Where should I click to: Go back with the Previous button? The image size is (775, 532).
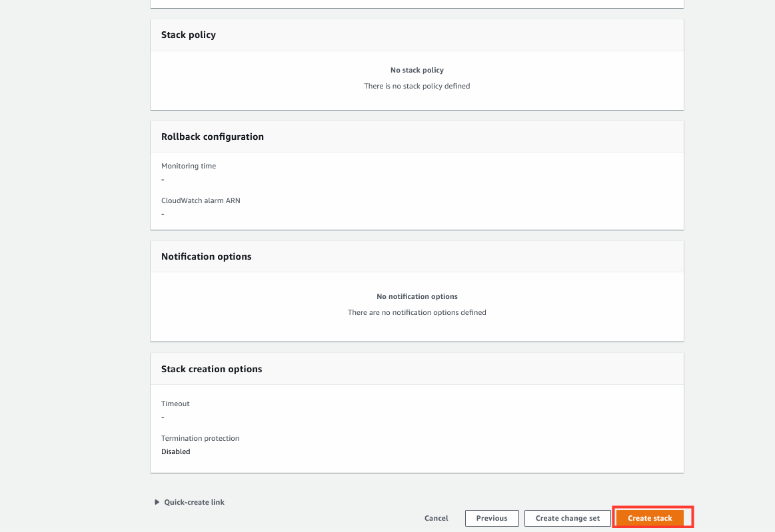[492, 518]
